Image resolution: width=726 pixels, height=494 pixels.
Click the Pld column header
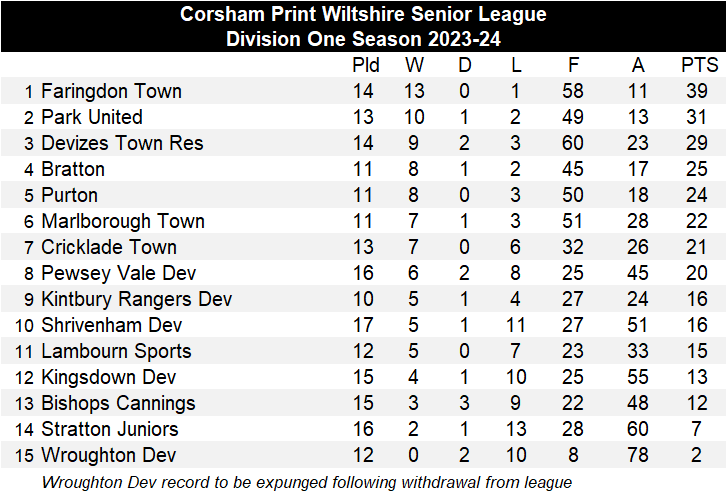point(366,66)
